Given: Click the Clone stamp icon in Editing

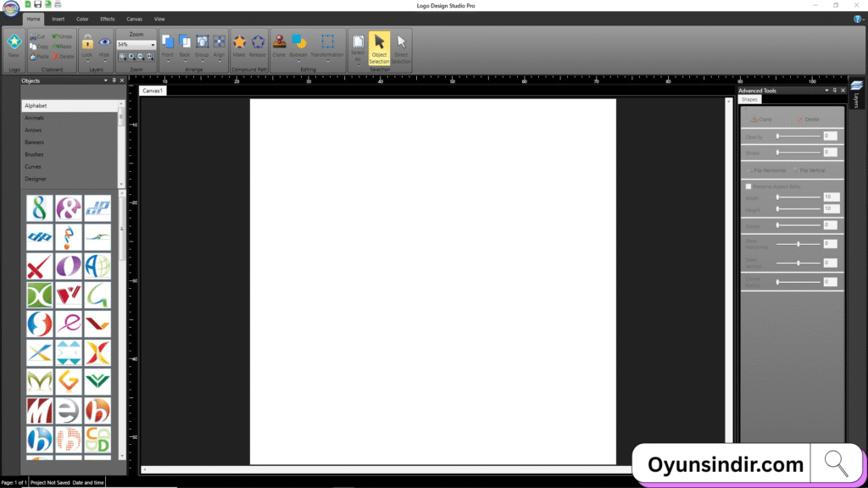Looking at the screenshot, I should coord(279,42).
